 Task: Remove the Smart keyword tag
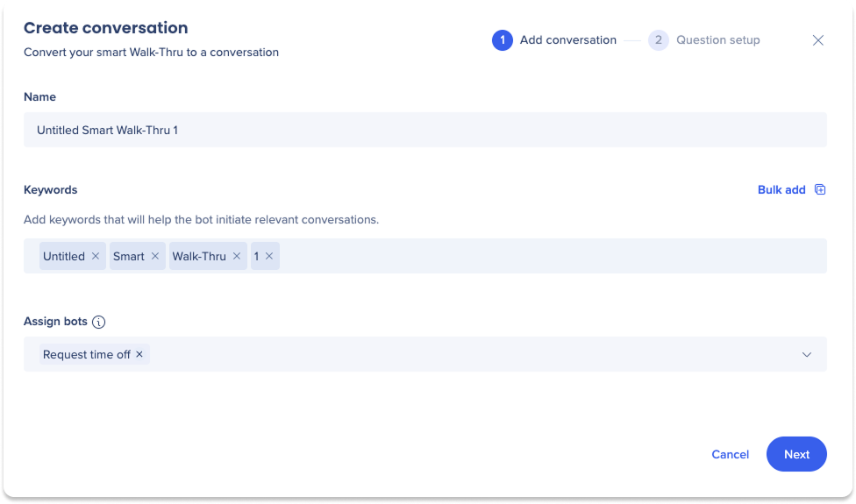point(155,256)
